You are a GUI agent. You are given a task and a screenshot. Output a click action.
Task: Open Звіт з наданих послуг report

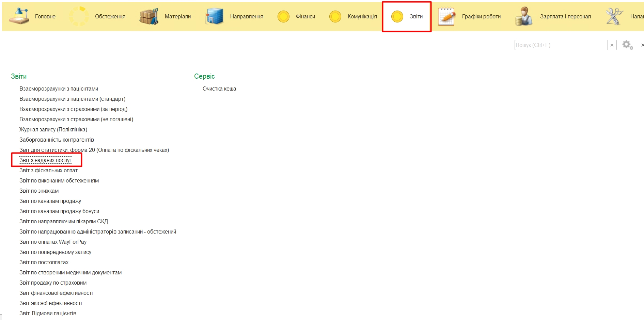(x=46, y=160)
